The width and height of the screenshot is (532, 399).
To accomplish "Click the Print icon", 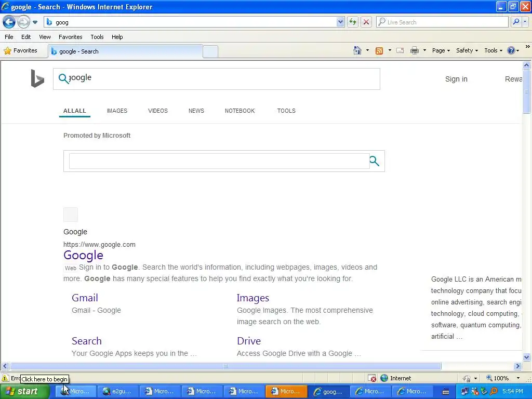I will 414,50.
